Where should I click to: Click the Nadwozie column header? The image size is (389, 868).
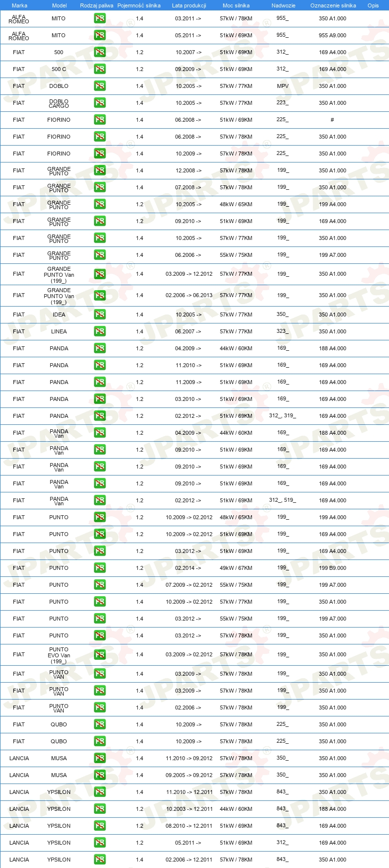[x=283, y=5]
